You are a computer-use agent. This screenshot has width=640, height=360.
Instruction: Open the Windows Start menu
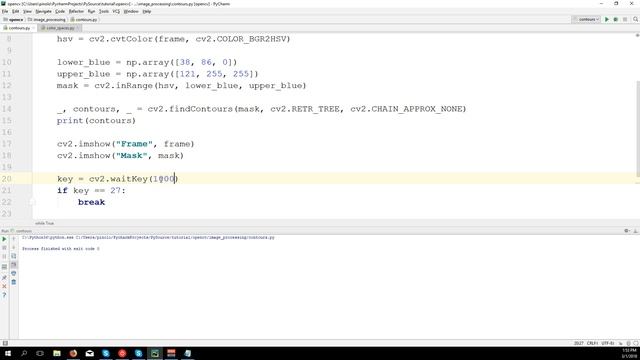tap(8, 353)
